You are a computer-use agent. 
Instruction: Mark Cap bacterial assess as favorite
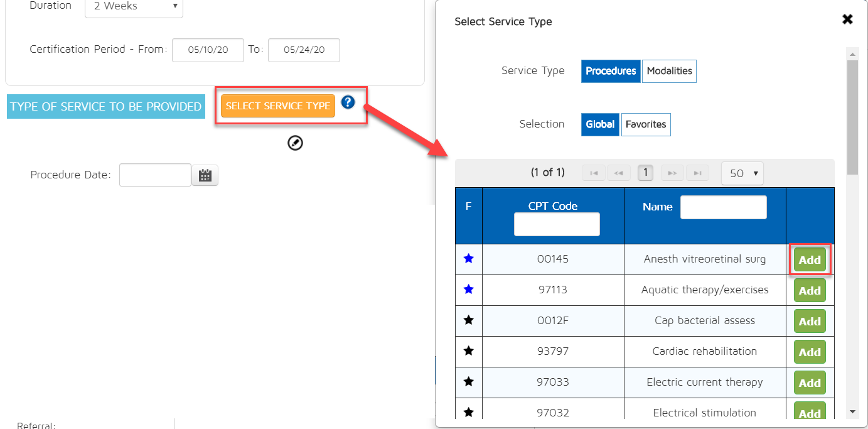[x=468, y=320]
